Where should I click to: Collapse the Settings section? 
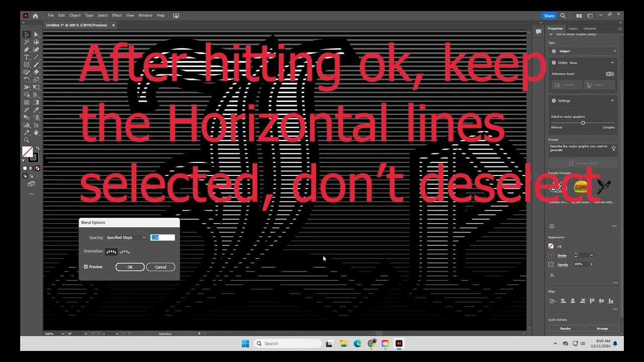[612, 101]
